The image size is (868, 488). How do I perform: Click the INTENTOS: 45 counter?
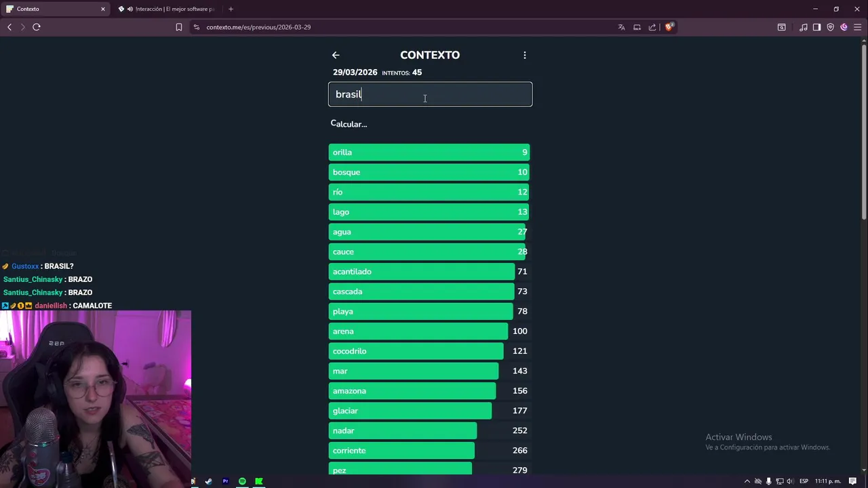(x=401, y=73)
